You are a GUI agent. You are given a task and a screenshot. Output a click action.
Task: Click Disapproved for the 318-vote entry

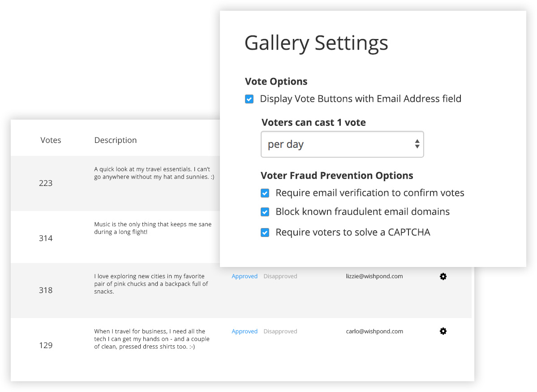[x=280, y=276]
